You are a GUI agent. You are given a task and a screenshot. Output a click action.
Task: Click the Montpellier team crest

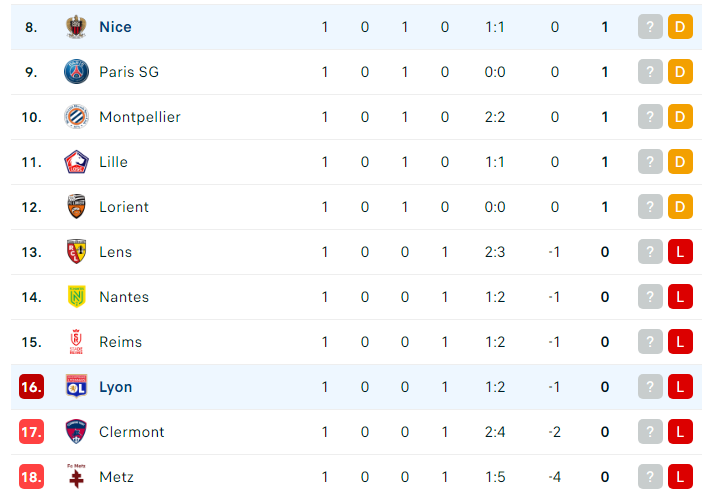coord(76,117)
